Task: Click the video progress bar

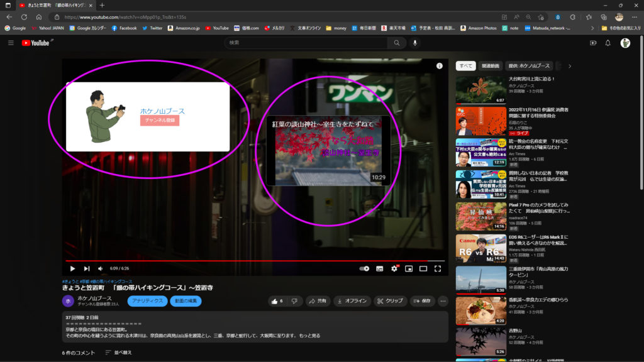Action: [252, 260]
